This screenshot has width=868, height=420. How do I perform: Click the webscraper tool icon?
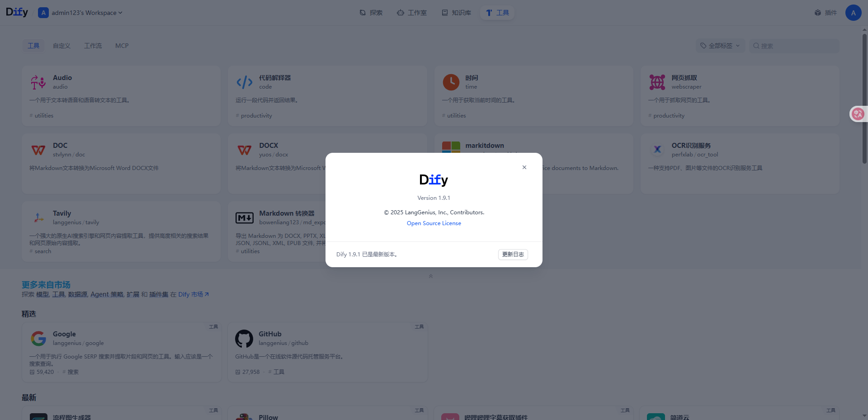657,82
